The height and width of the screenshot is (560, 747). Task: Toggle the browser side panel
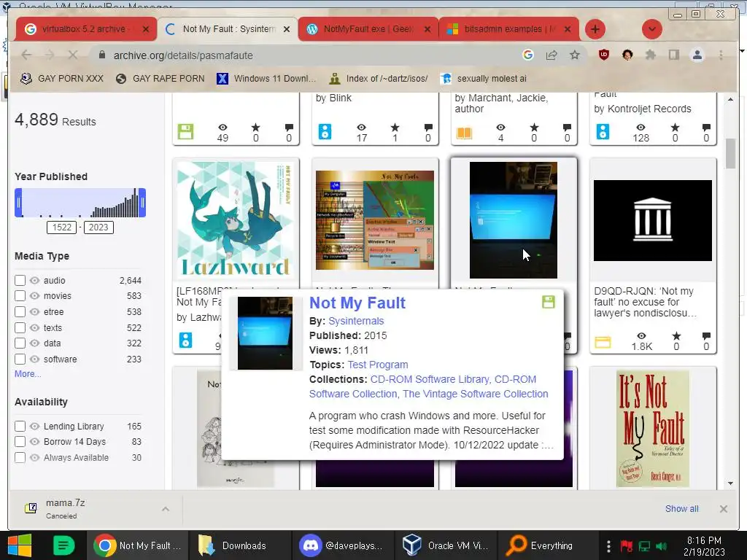pyautogui.click(x=673, y=55)
